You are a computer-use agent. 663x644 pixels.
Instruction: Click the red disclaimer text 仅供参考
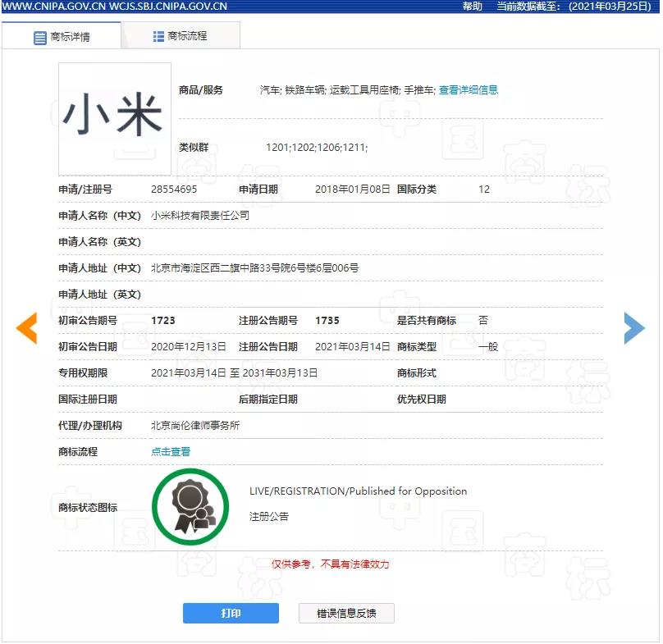click(x=330, y=564)
